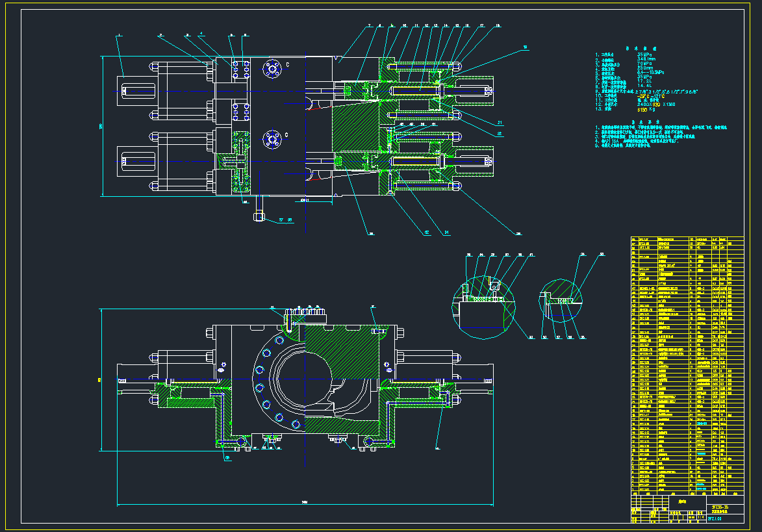Click the 250mm specification value
The height and width of the screenshot is (532, 762).
(x=645, y=68)
